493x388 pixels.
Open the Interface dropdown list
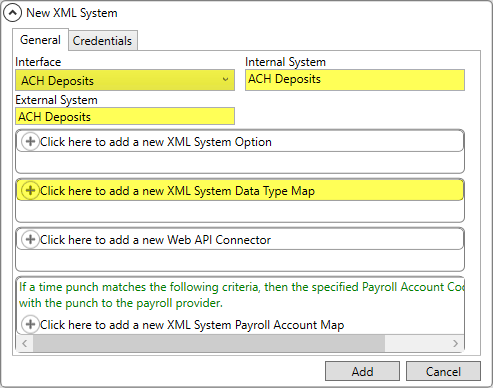125,80
